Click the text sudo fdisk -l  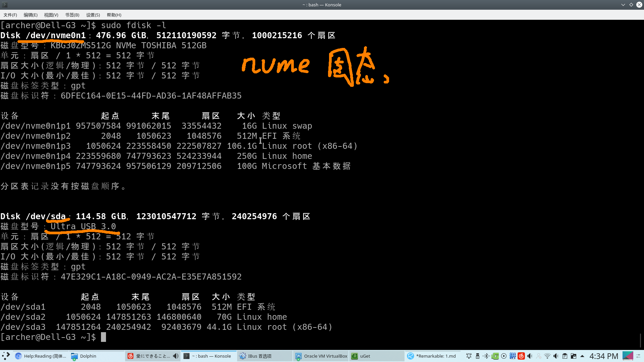[x=133, y=25]
